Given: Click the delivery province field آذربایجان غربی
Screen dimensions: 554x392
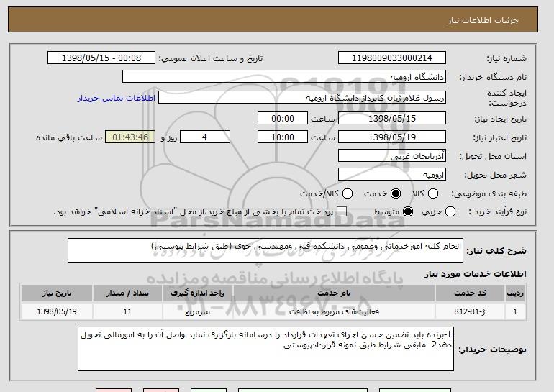Looking at the screenshot, I should (x=392, y=156).
